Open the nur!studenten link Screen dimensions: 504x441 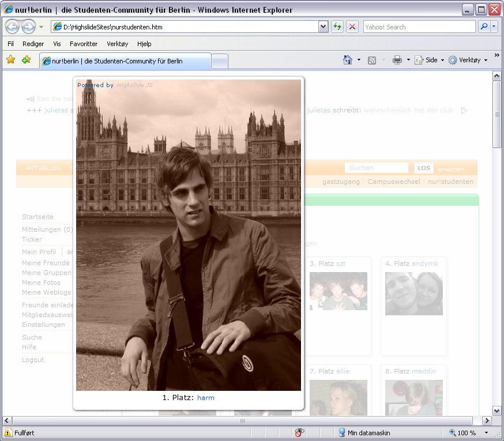450,182
